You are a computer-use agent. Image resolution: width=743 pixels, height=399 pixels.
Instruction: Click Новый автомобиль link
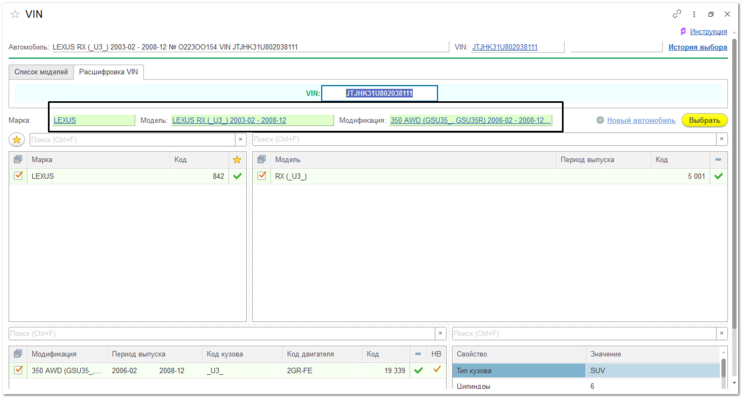tap(641, 120)
